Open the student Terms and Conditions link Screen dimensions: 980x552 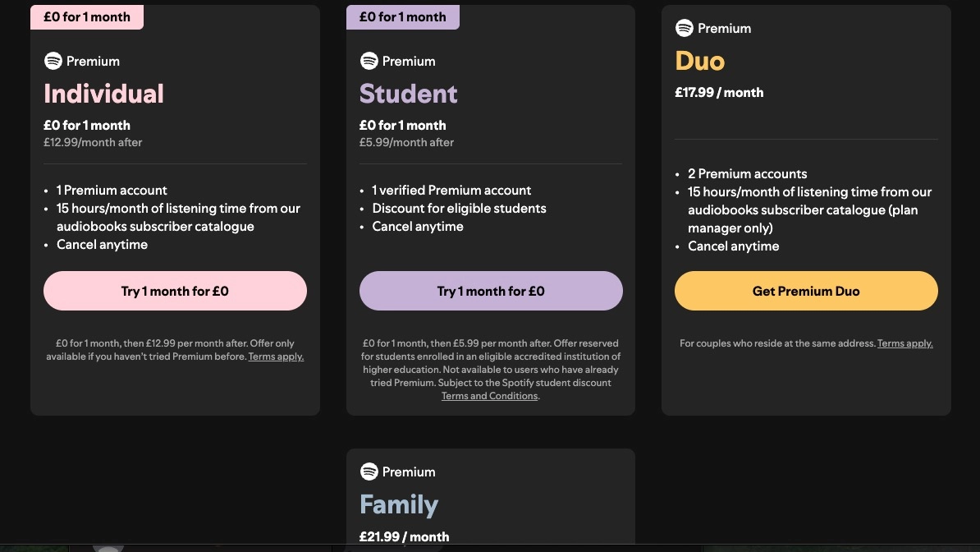pyautogui.click(x=489, y=396)
